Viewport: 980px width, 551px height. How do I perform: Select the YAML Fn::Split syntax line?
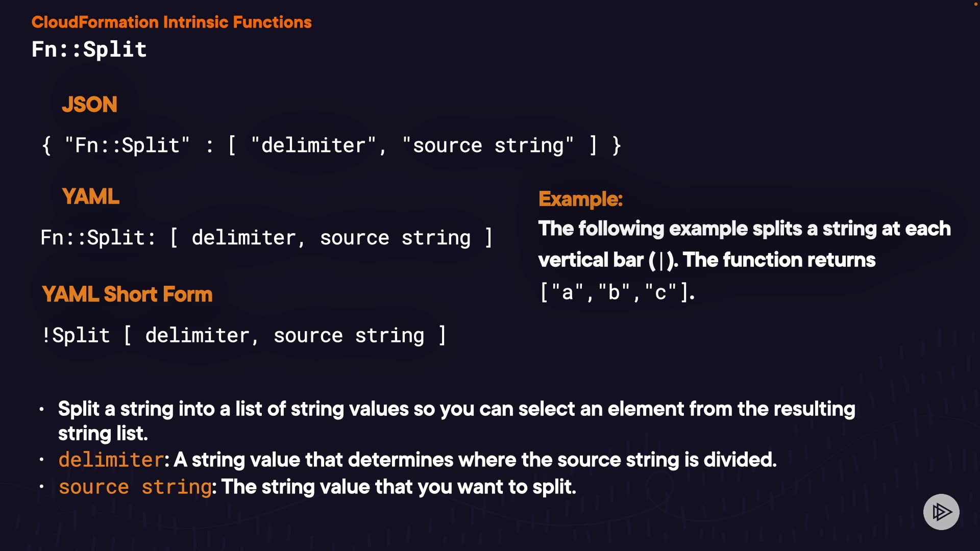coord(266,238)
